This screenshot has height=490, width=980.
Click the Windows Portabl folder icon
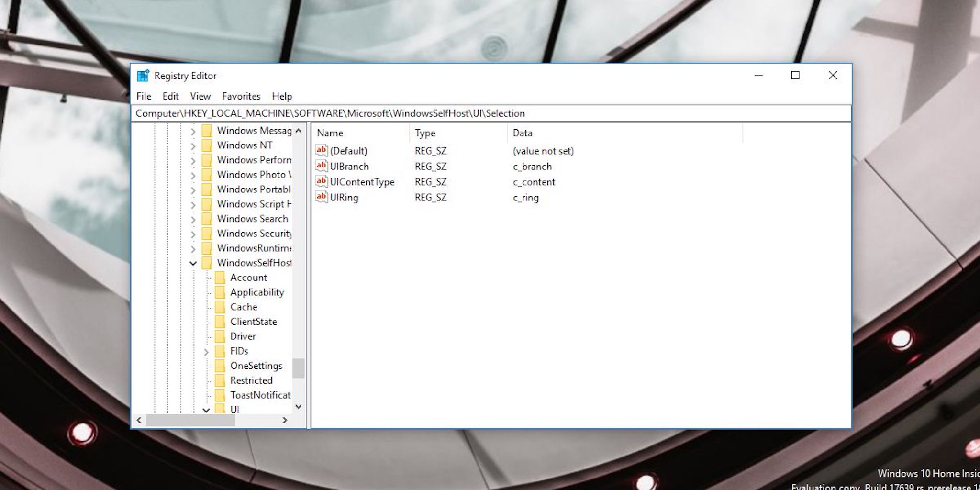(207, 189)
